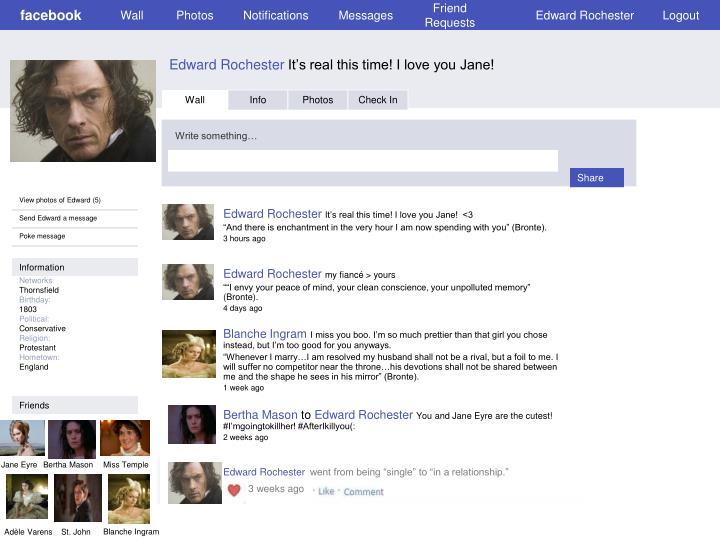Open View photos of Edward (5)
Screen dimensions: 720x540
[60, 200]
